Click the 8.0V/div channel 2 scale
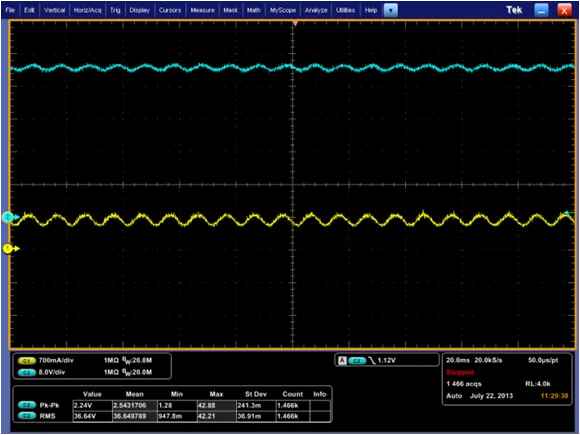Screen dimensions: 580x435 52,372
